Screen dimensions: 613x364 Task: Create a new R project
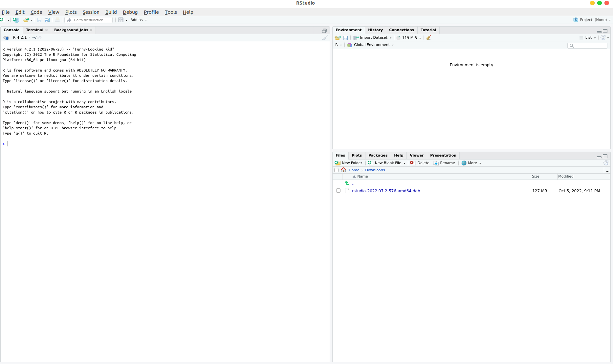16,20
